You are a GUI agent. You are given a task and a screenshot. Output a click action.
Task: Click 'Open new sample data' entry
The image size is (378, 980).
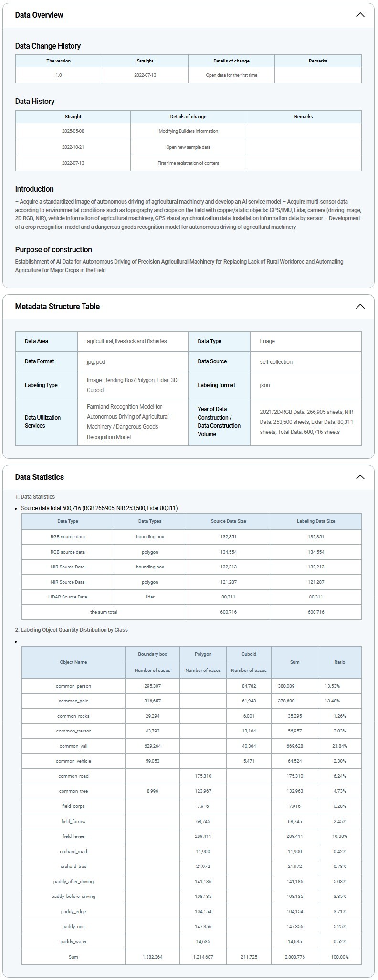pyautogui.click(x=188, y=147)
